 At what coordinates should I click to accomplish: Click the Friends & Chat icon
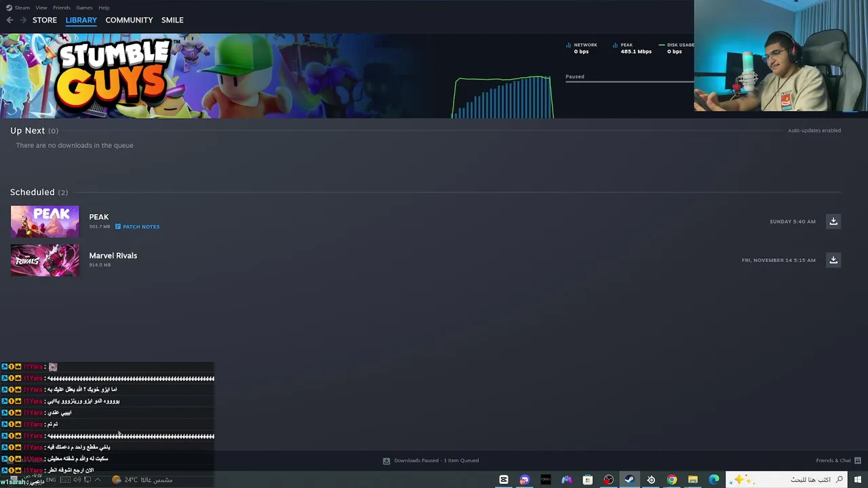pos(858,460)
